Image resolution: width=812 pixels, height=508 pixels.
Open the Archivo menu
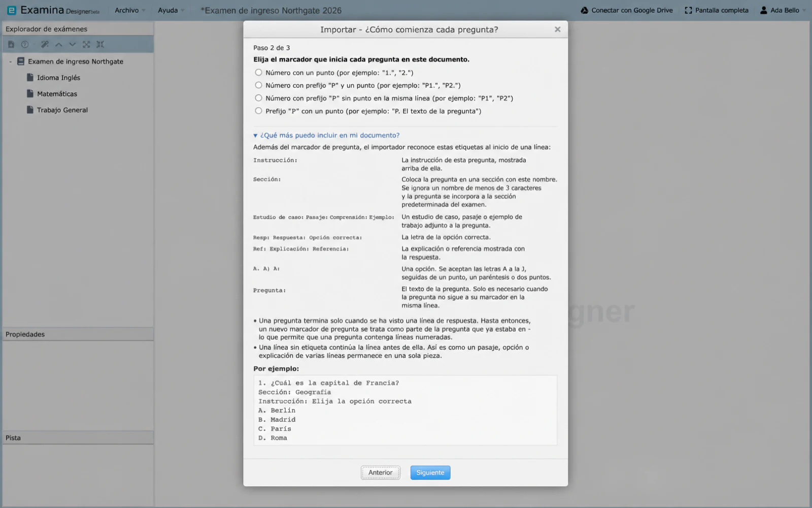point(130,10)
